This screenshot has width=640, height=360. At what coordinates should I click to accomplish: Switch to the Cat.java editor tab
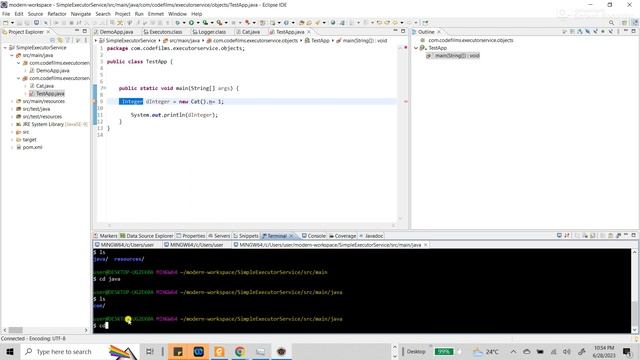click(x=248, y=32)
